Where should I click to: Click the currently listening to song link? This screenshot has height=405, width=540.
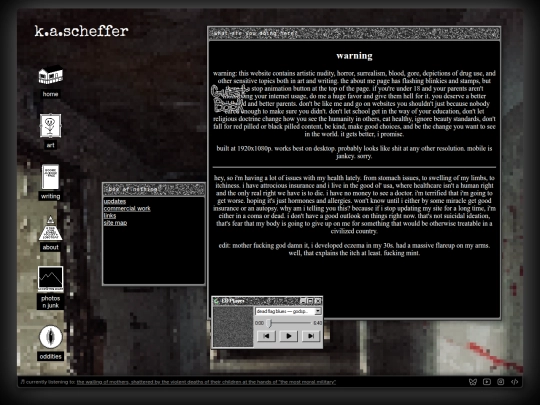point(206,382)
